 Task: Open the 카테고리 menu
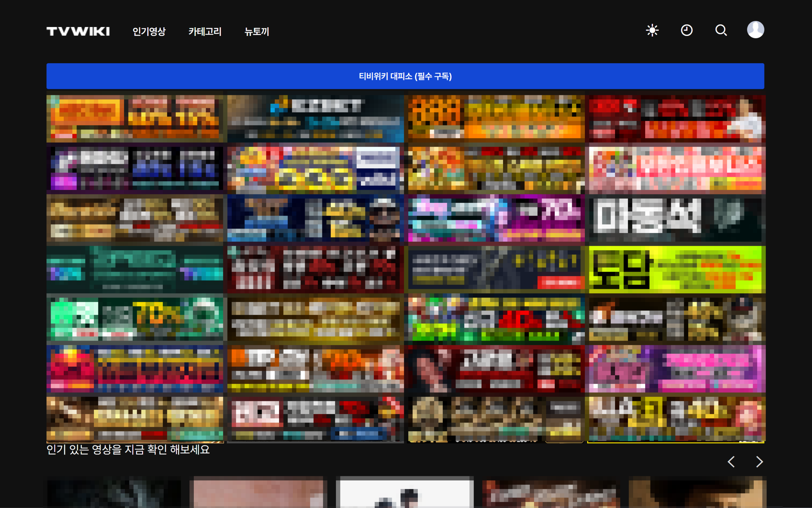click(205, 31)
